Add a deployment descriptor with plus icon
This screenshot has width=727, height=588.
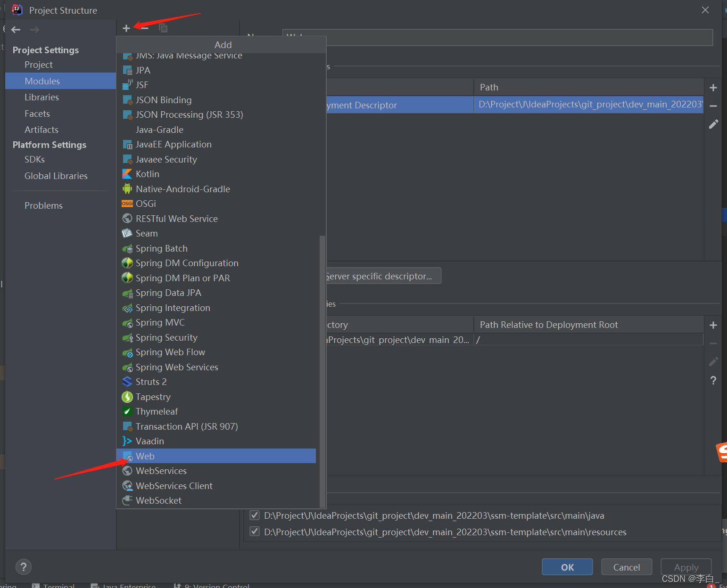point(713,88)
